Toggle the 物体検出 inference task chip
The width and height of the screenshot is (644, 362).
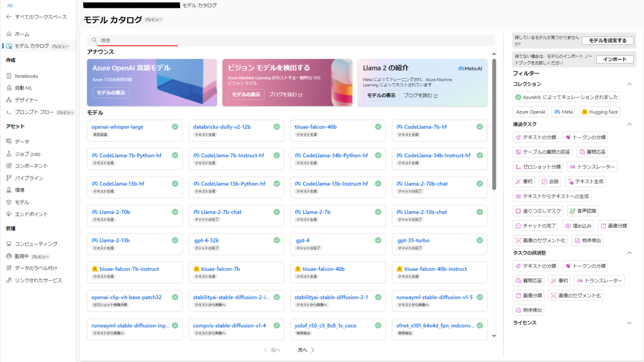(587, 240)
